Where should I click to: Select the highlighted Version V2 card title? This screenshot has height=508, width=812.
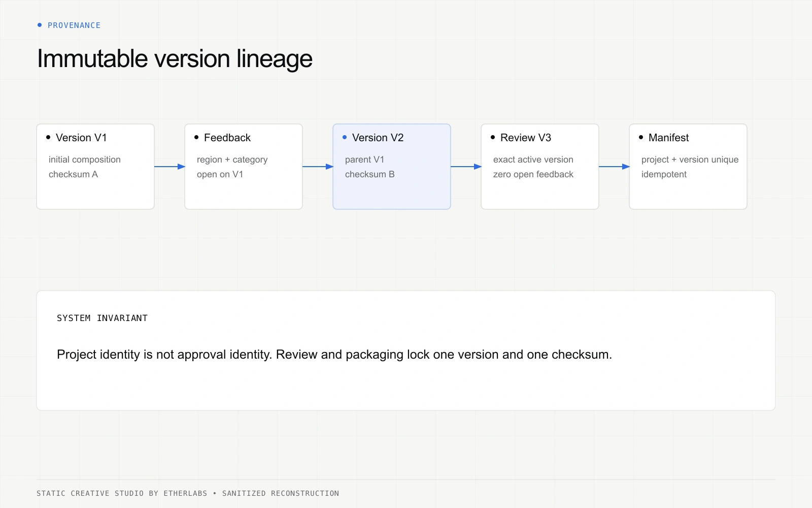click(x=378, y=138)
